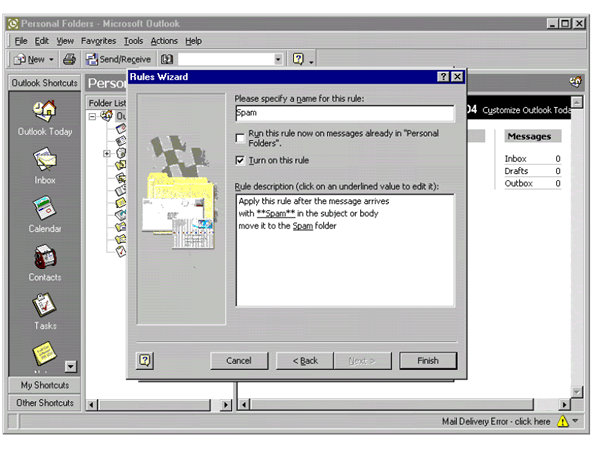This screenshot has width=600, height=449.
Task: Open the Inbox shortcut icon
Action: [44, 159]
